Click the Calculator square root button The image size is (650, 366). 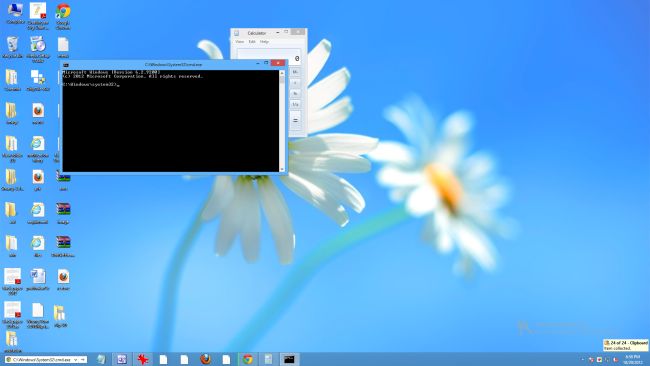click(x=295, y=83)
